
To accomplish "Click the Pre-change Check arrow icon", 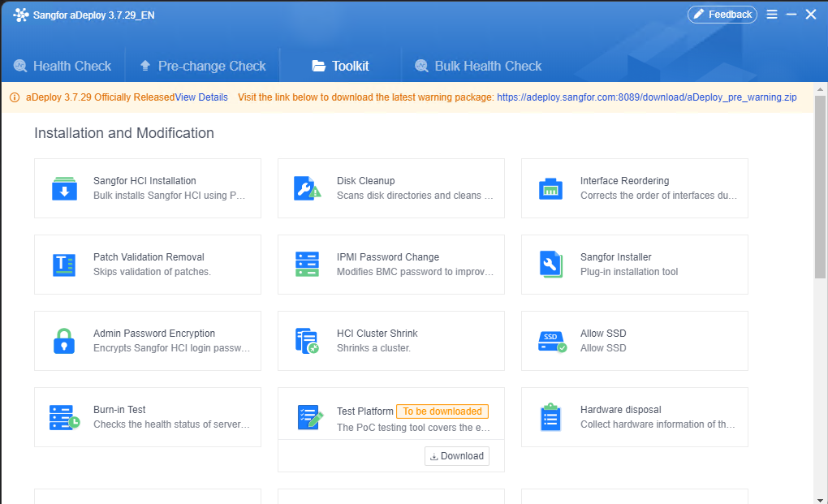I will [145, 66].
